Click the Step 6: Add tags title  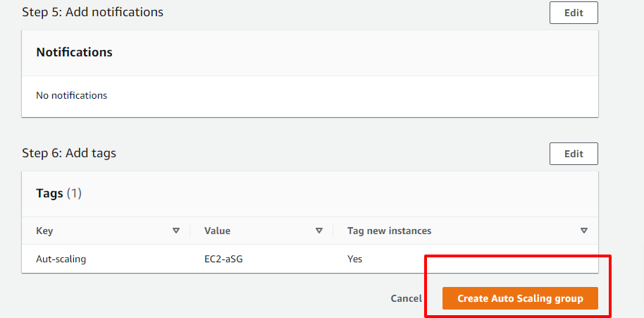(69, 153)
